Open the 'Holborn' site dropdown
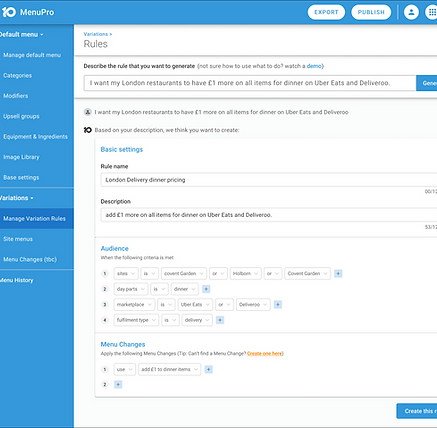Image resolution: width=437 pixels, height=428 pixels. point(246,274)
